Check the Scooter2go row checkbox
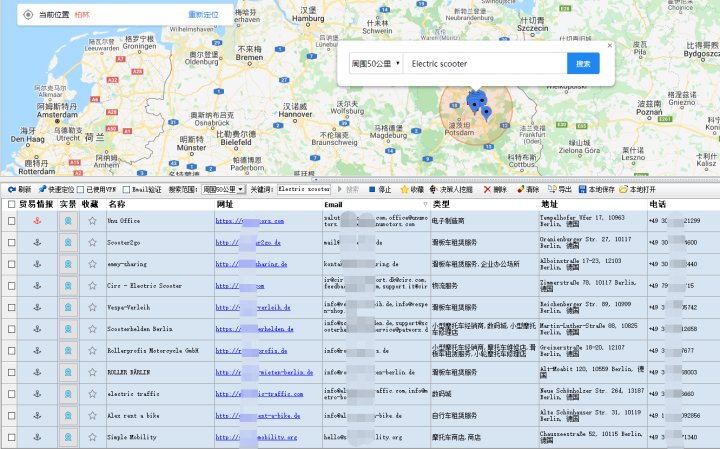 click(x=11, y=242)
